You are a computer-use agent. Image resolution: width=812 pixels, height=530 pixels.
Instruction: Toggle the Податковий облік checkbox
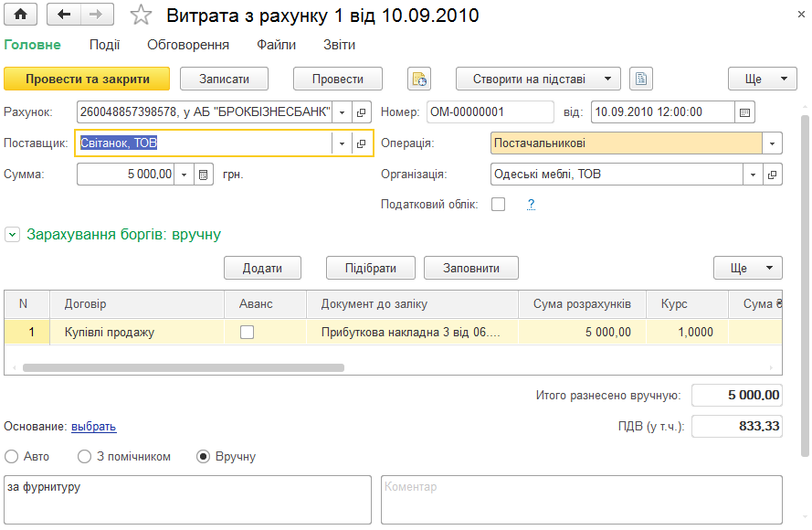click(x=498, y=204)
